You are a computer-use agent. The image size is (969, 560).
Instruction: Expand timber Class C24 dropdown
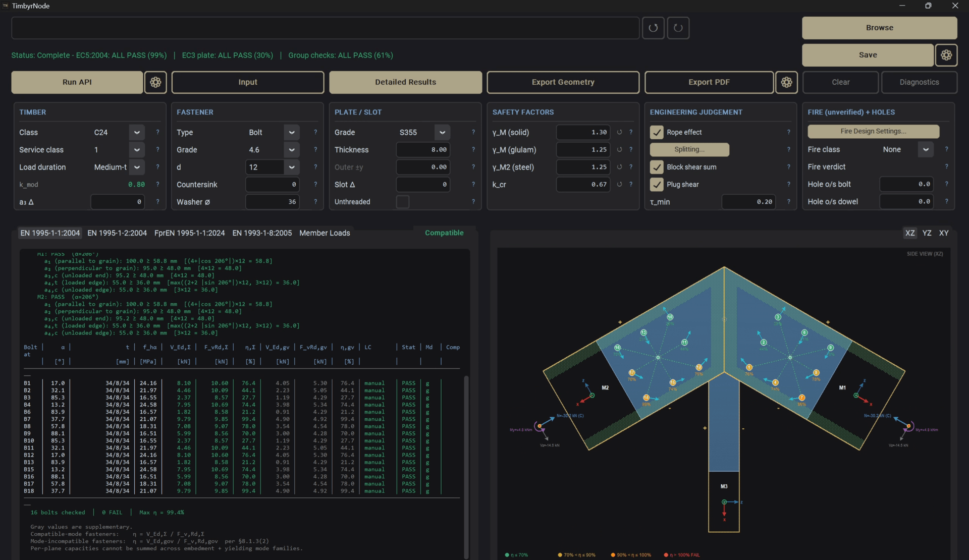pyautogui.click(x=137, y=132)
